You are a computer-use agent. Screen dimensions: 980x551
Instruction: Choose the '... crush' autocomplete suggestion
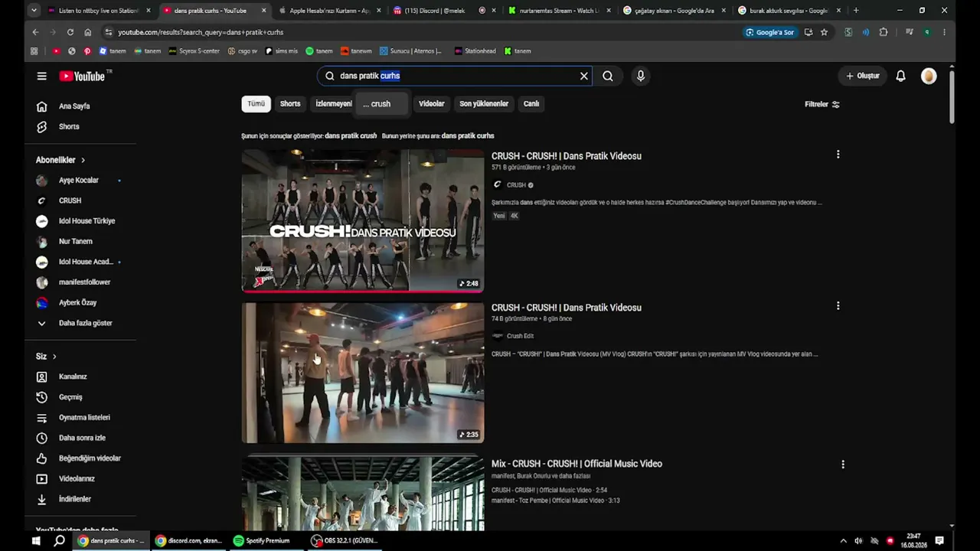(381, 104)
